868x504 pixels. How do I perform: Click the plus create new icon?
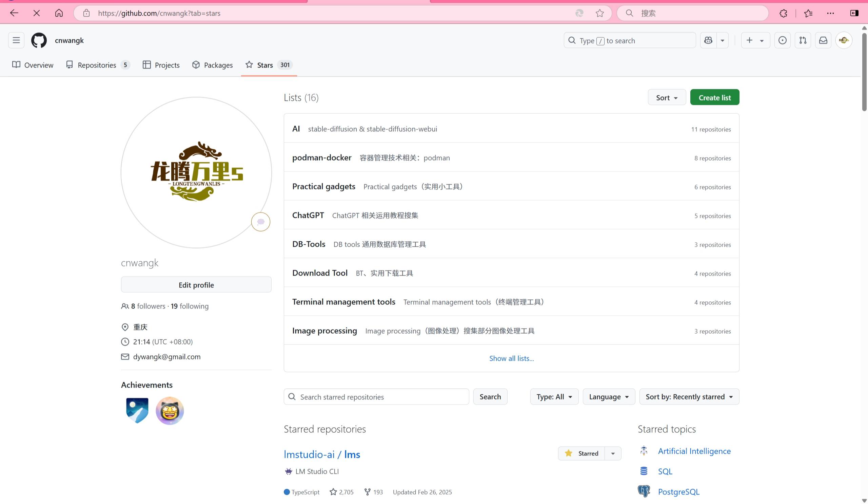[x=750, y=40]
